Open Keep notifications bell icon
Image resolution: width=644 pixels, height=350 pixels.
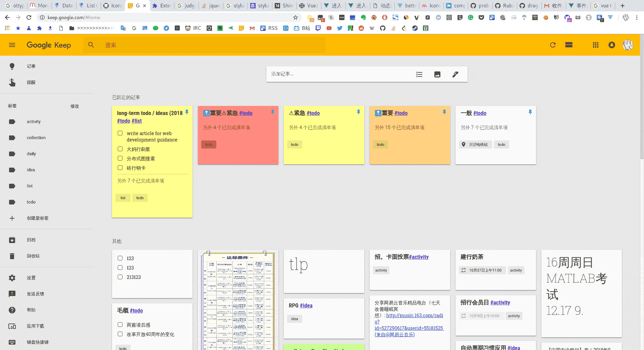(x=612, y=45)
